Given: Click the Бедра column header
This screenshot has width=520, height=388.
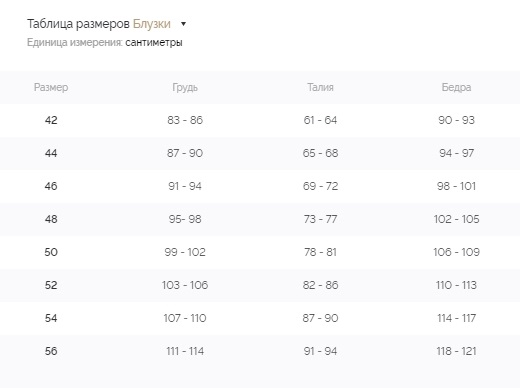Looking at the screenshot, I should tap(456, 87).
